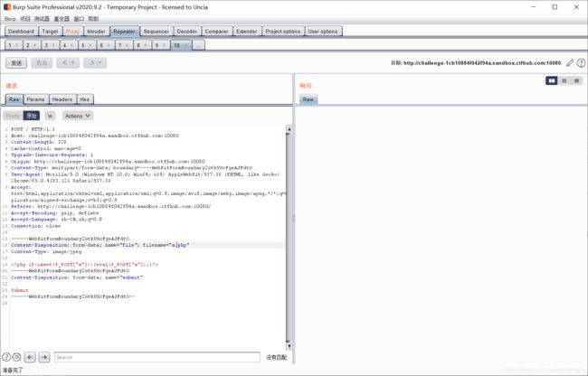588x376 pixels.
Task: Switch to top-bottom split view layout
Action: click(564, 80)
